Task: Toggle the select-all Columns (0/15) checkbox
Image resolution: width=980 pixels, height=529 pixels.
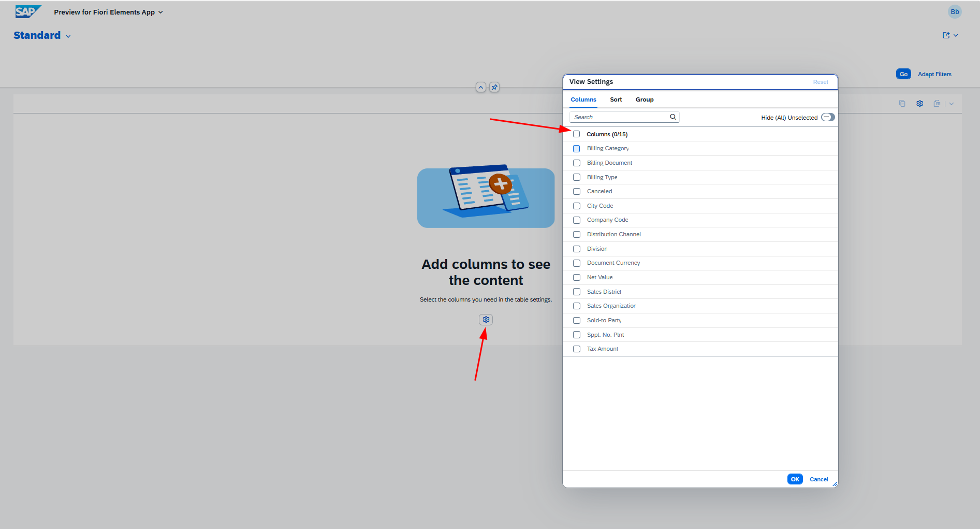Action: pos(576,134)
